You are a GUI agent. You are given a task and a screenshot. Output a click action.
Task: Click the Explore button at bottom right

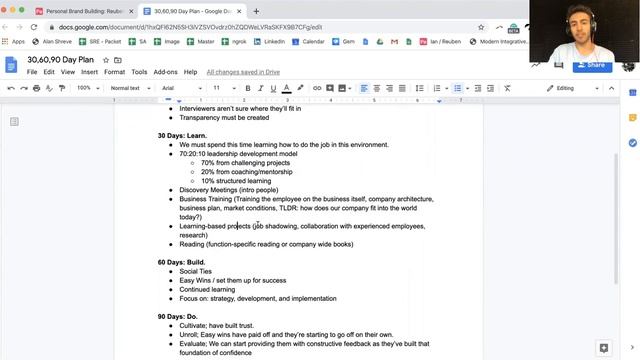pyautogui.click(x=604, y=348)
